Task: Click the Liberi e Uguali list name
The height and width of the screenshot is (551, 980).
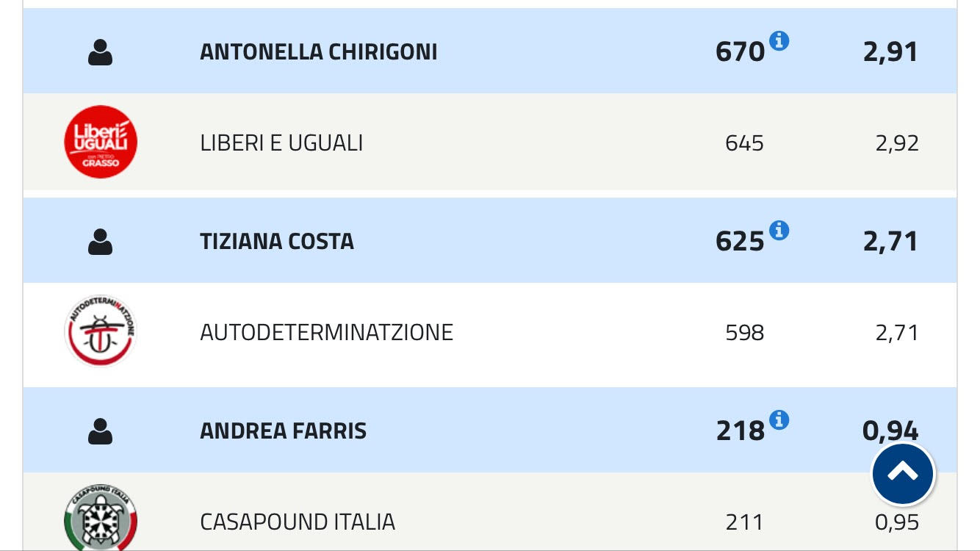Action: pyautogui.click(x=281, y=143)
